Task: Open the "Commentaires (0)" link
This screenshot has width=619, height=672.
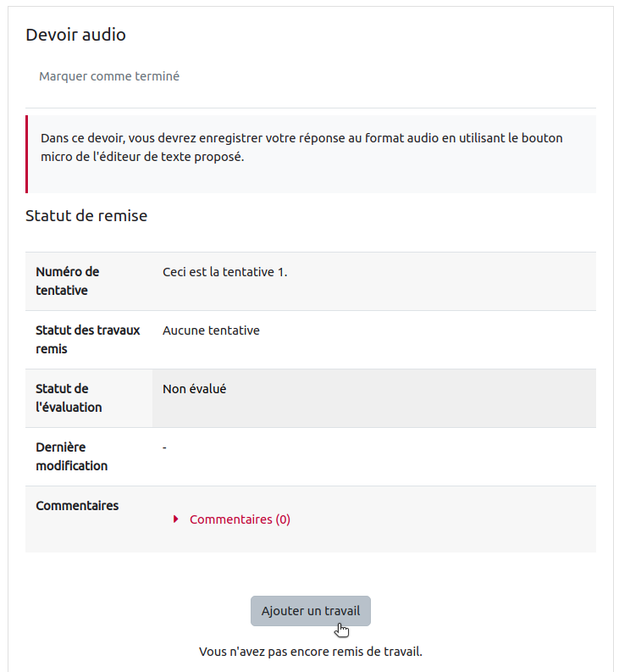Action: 240,519
